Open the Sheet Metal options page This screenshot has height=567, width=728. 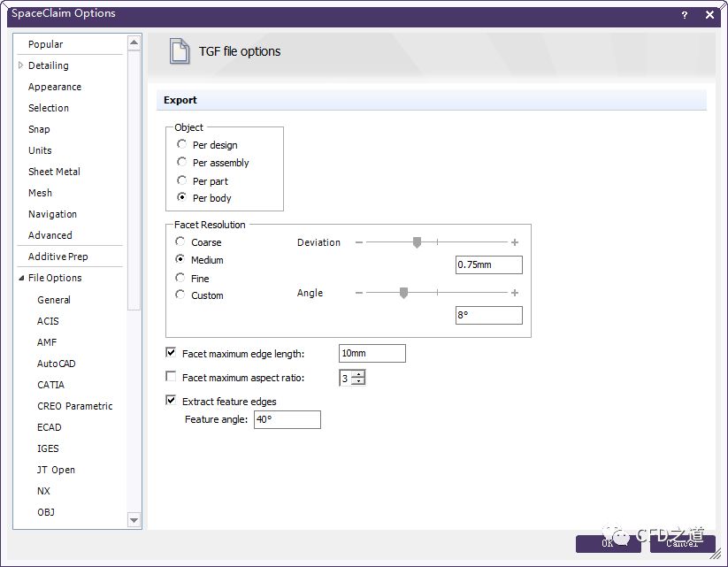tap(54, 172)
